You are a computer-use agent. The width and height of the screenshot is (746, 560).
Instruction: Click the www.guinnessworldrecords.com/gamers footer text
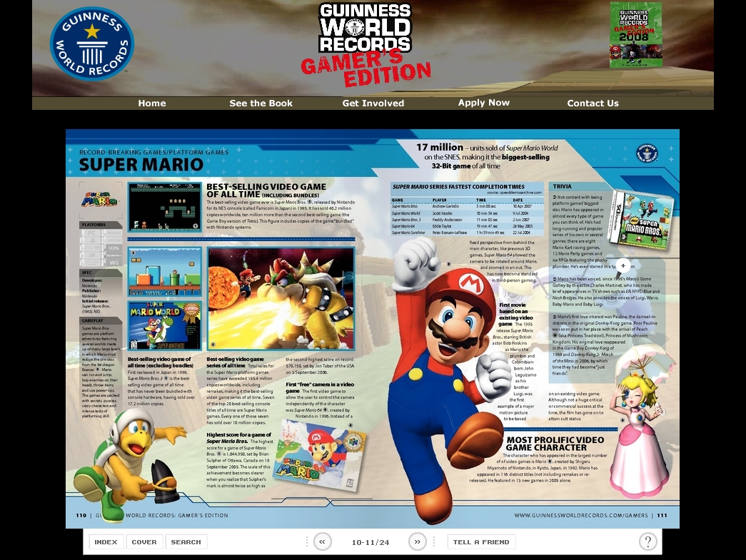[581, 515]
